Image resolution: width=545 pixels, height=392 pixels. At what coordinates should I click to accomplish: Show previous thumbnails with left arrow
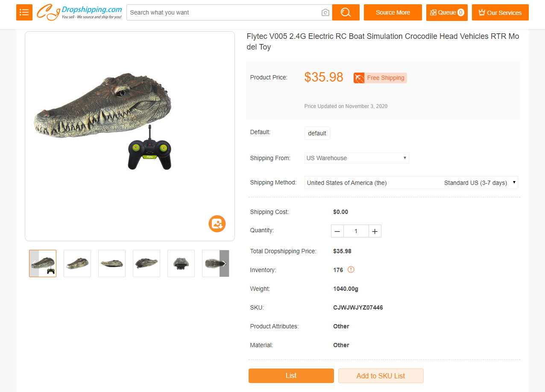(x=34, y=263)
